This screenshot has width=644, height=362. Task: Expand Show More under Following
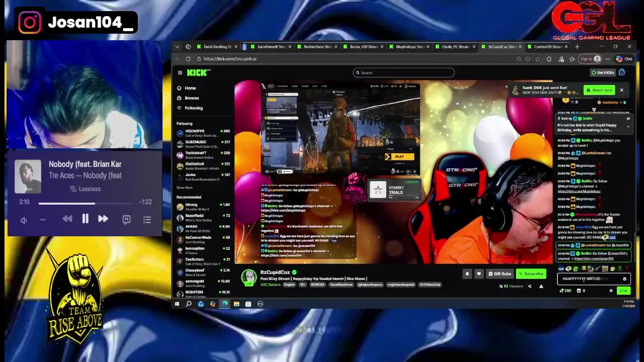(185, 188)
